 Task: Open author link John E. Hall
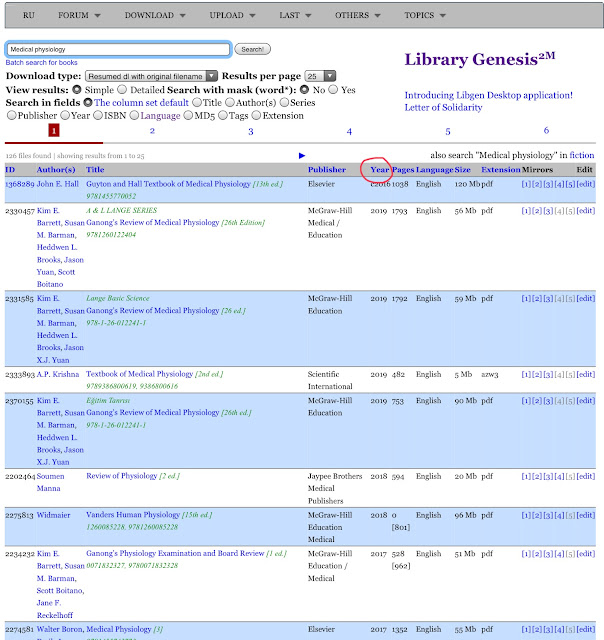(x=58, y=184)
